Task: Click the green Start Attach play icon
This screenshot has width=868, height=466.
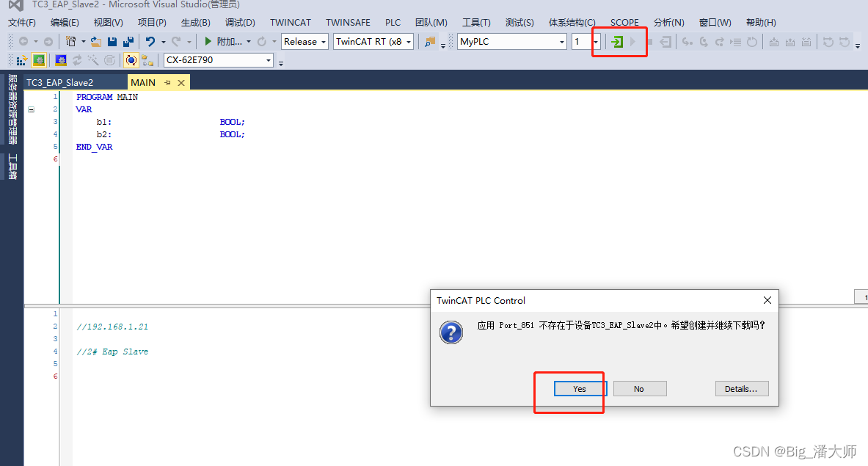Action: coord(208,42)
